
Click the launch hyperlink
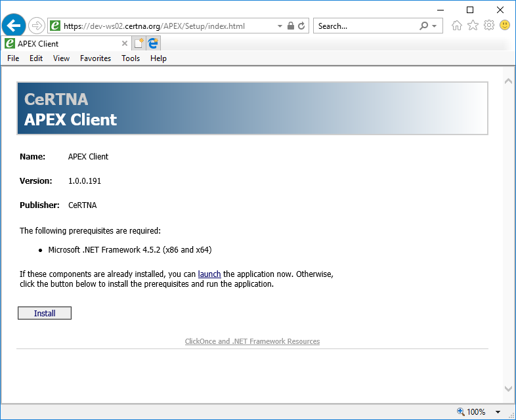coord(209,274)
